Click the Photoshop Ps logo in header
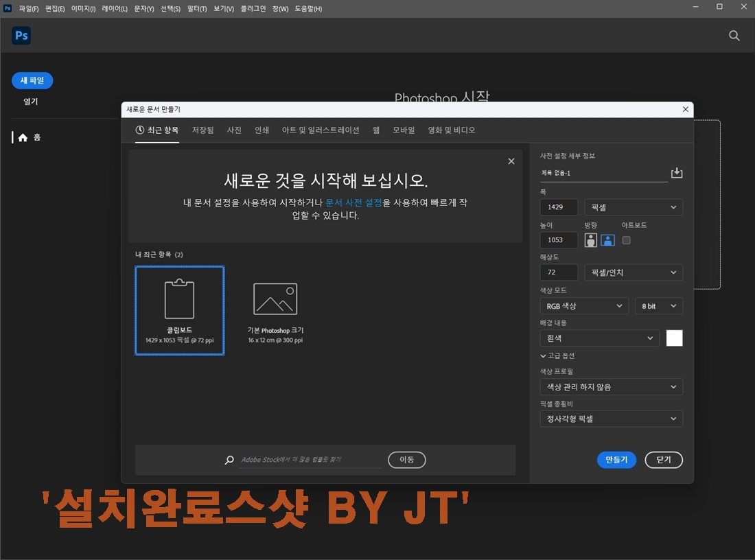Viewport: 755px width, 560px height. point(21,36)
